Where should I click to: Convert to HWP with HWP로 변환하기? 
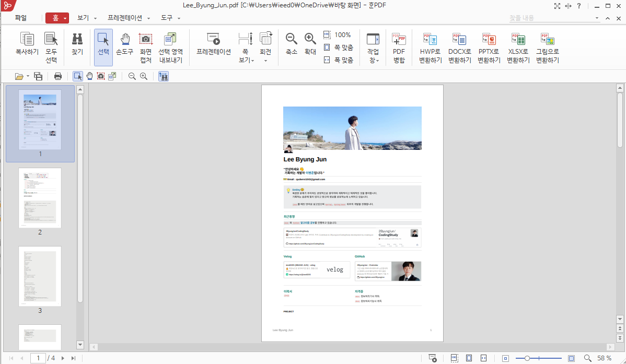(431, 48)
